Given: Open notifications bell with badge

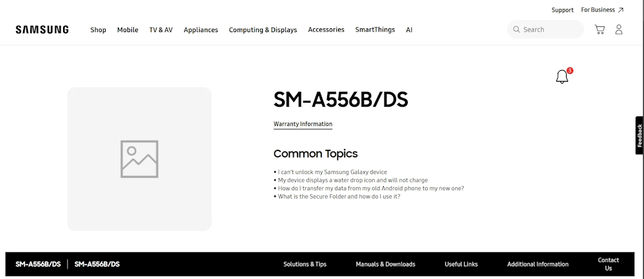Looking at the screenshot, I should (564, 76).
